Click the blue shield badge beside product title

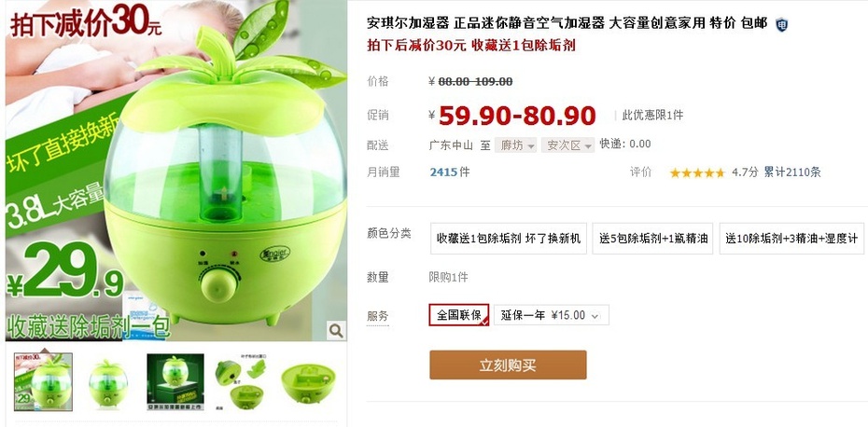[781, 24]
